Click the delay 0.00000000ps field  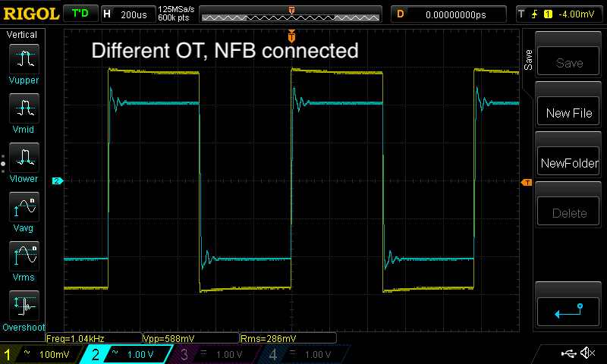pyautogui.click(x=448, y=14)
